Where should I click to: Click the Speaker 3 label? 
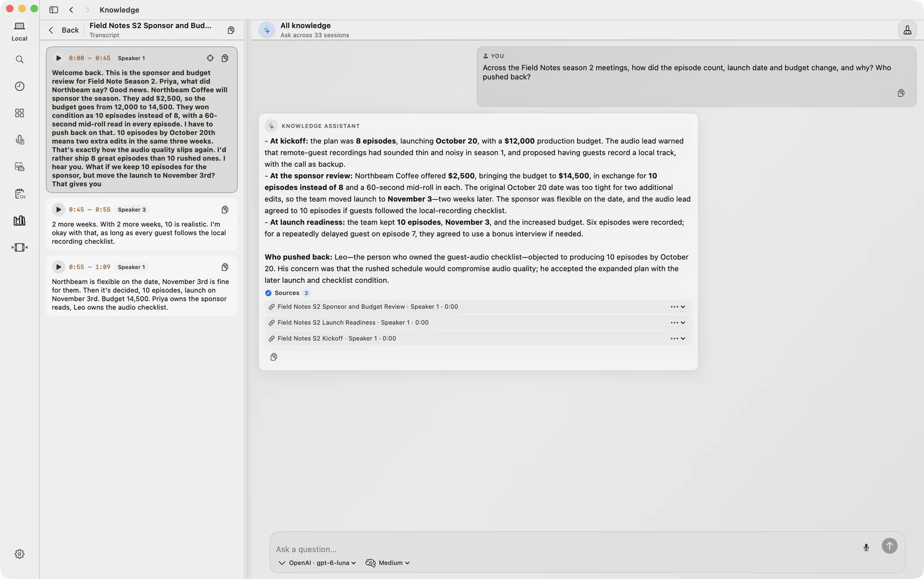click(132, 210)
